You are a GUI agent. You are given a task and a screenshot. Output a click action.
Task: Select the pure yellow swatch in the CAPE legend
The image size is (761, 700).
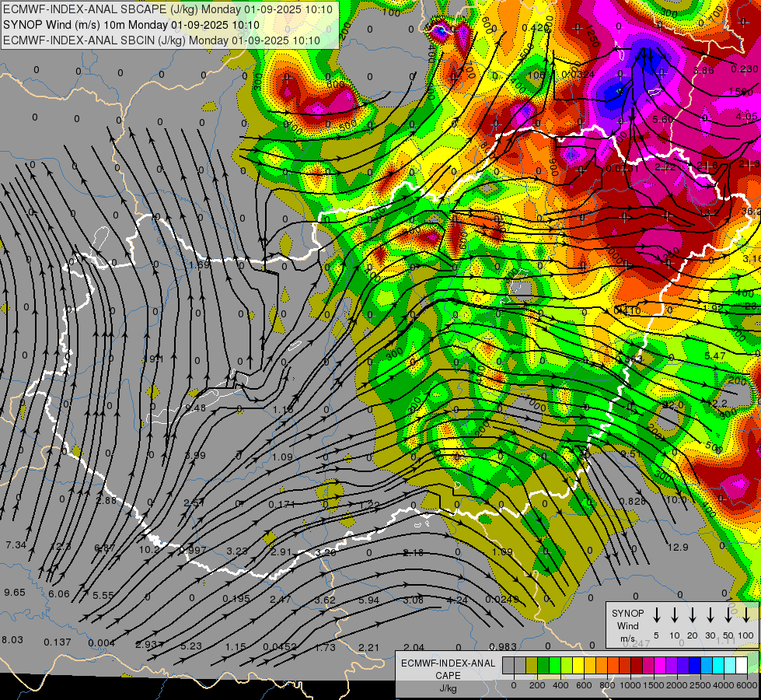578,665
